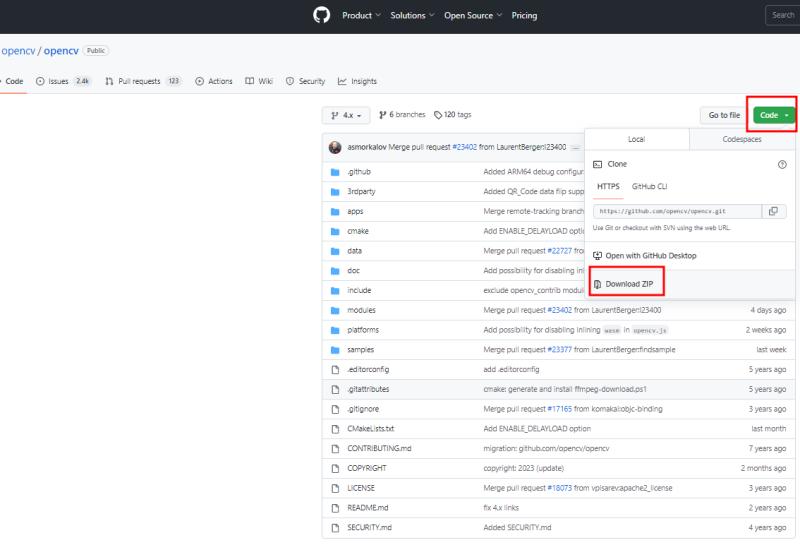Click the README.md file icon
Viewport: 800px width, 545px height.
point(335,508)
